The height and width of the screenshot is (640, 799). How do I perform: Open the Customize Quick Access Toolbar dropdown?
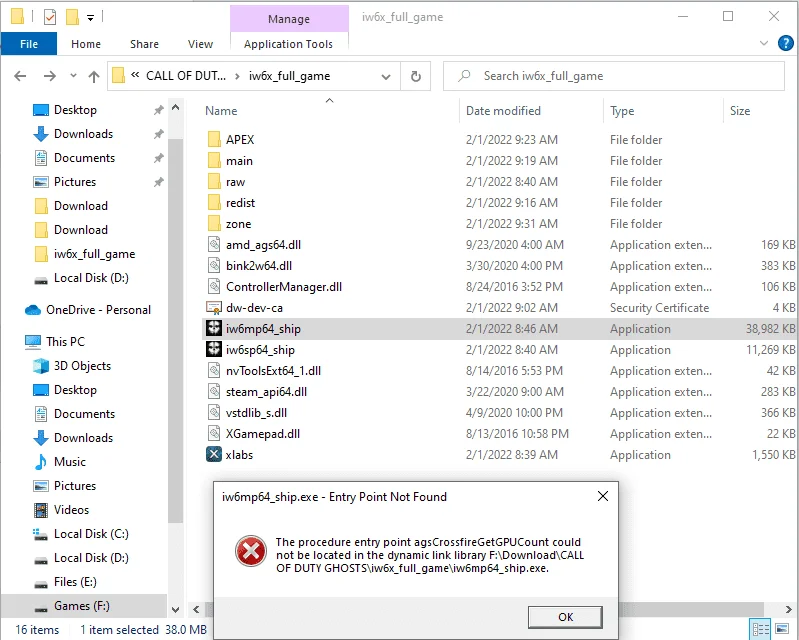(x=90, y=18)
